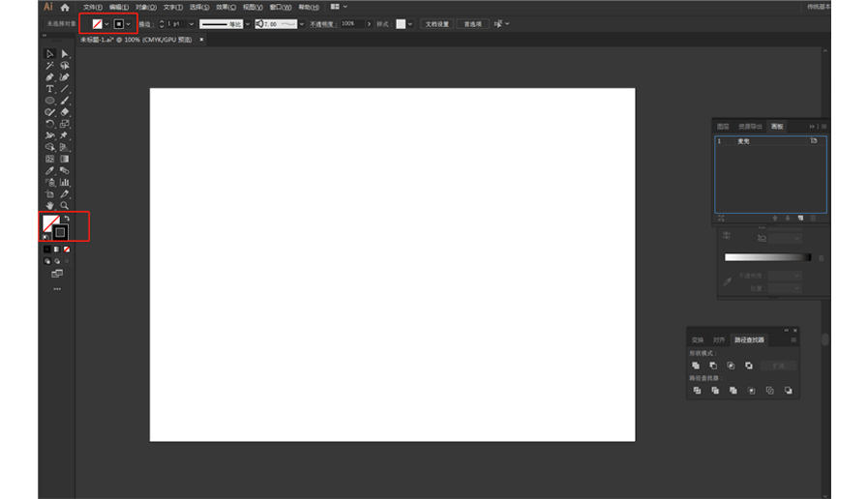Select the Direct Selection tool

[x=65, y=53]
